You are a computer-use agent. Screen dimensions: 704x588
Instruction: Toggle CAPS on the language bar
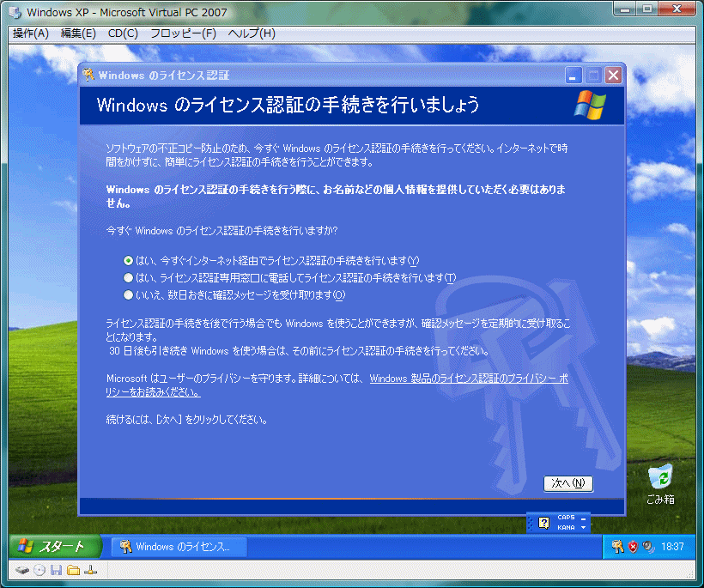[566, 517]
